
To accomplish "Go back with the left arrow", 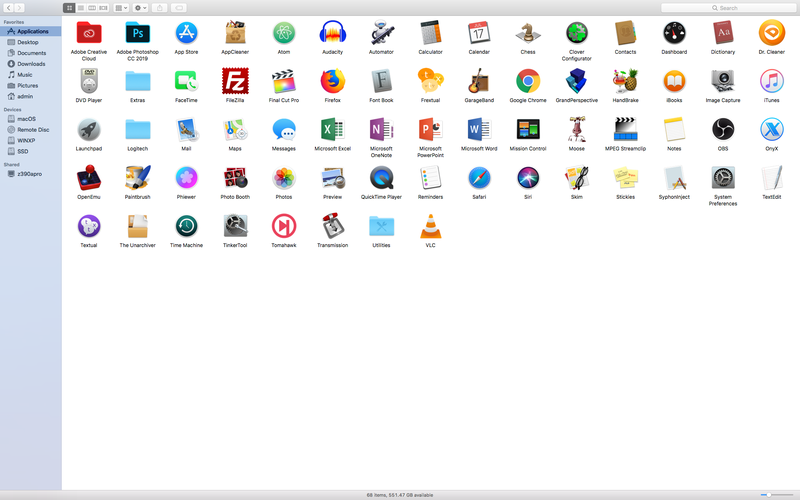I will (x=8, y=8).
